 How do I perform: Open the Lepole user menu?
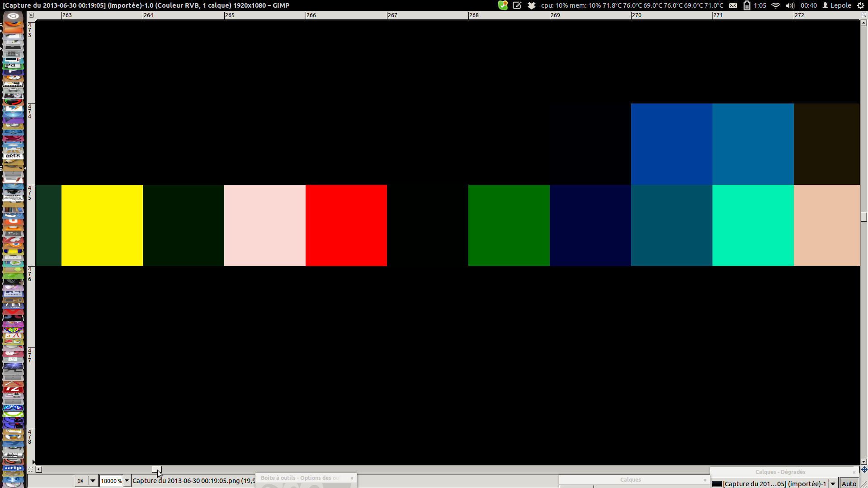coord(836,5)
